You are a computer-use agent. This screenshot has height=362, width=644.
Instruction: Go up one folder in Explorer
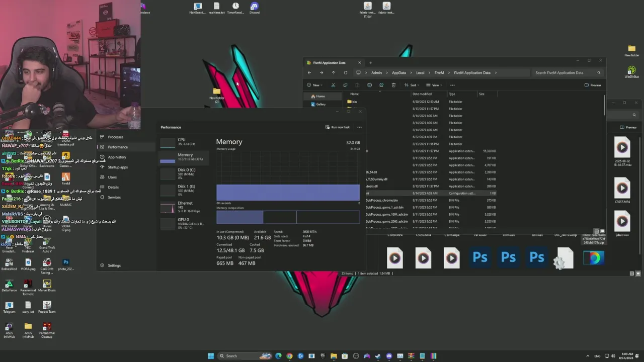333,72
